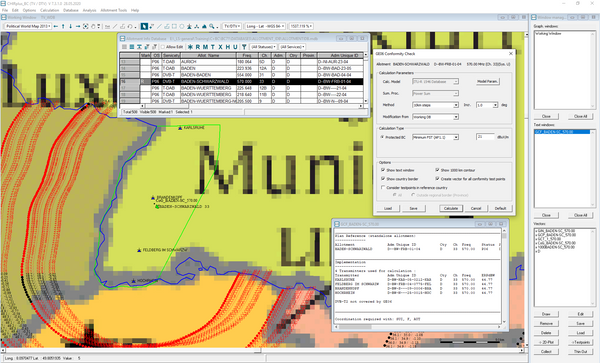Select the pointer selection tool in toolbar
The image size is (600, 363).
[144, 26]
